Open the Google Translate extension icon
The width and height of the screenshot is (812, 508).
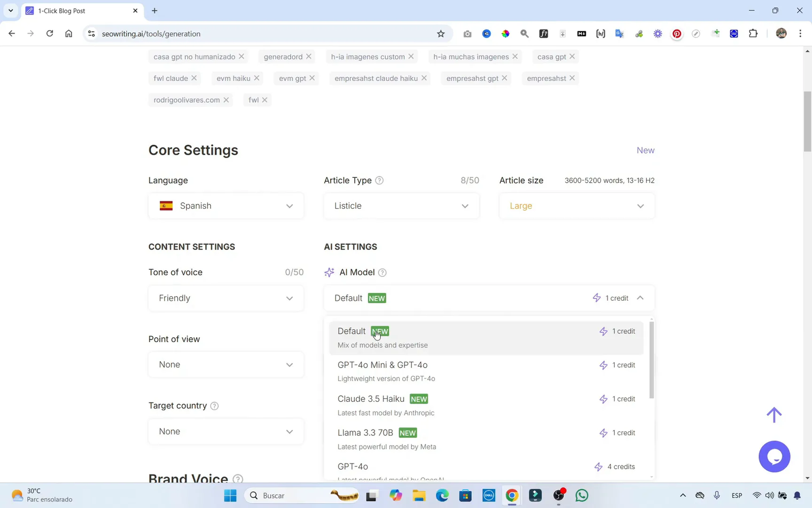(x=619, y=34)
